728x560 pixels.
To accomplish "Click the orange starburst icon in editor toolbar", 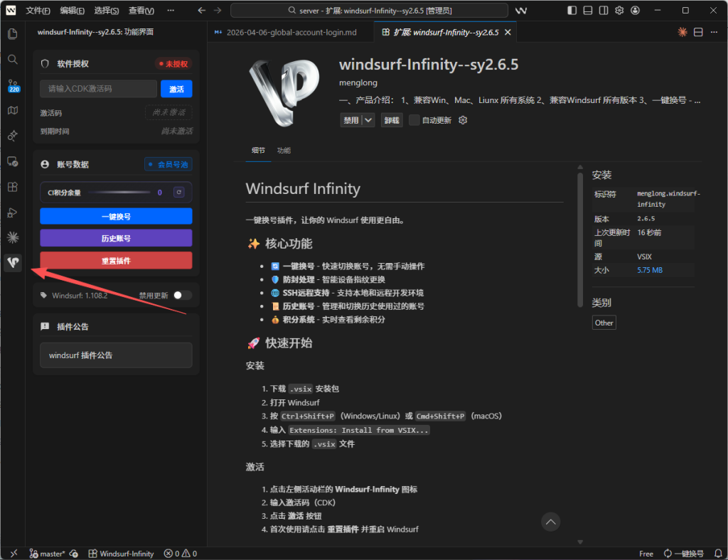I will point(682,32).
